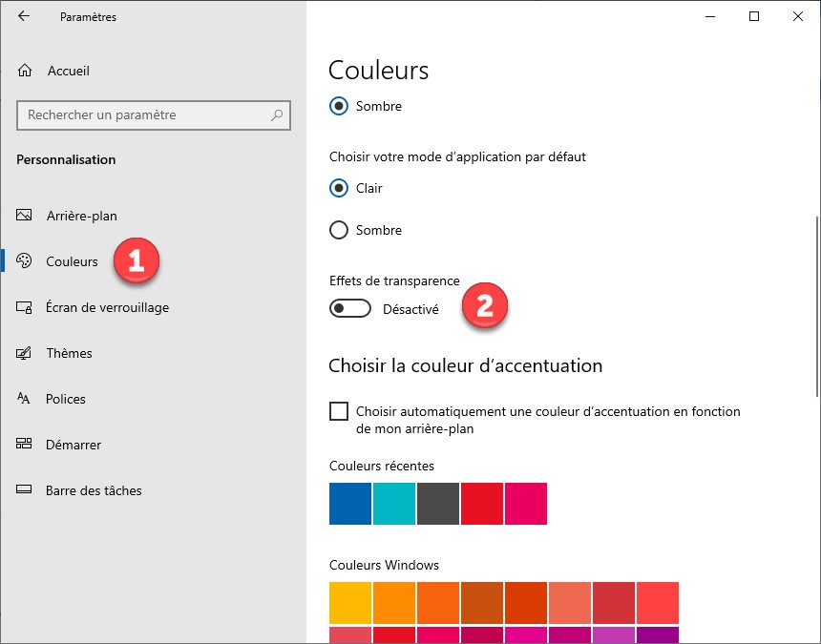The width and height of the screenshot is (821, 644).
Task: Go to the Barre des tâches settings
Action: tap(94, 490)
